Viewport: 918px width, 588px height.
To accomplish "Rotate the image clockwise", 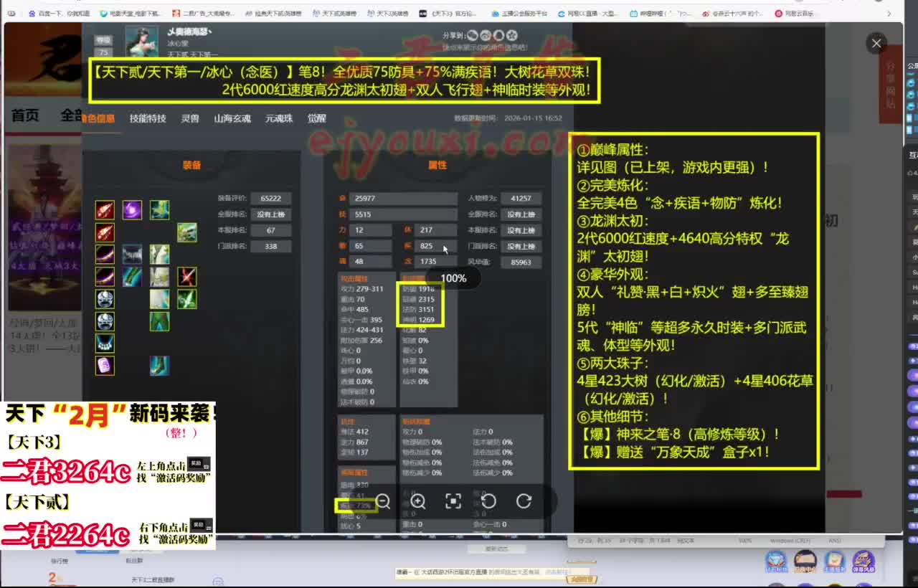I will coord(524,501).
